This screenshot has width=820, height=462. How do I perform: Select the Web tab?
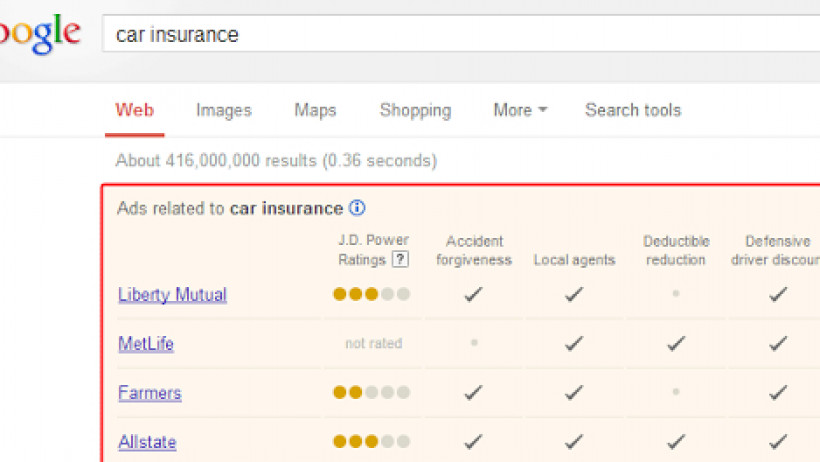coord(134,110)
